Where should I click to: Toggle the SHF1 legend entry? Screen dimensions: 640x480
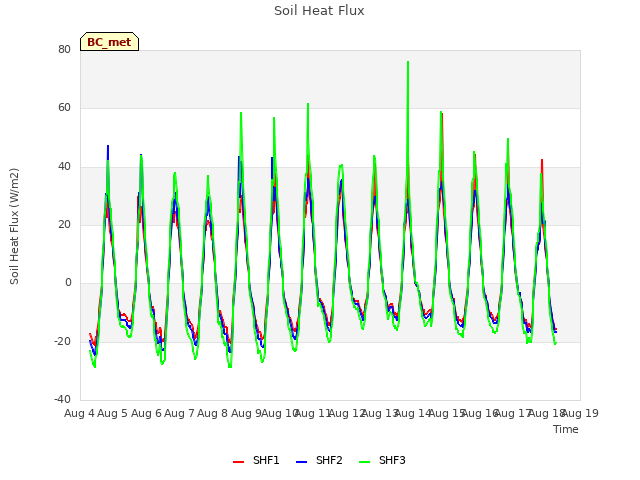(256, 460)
